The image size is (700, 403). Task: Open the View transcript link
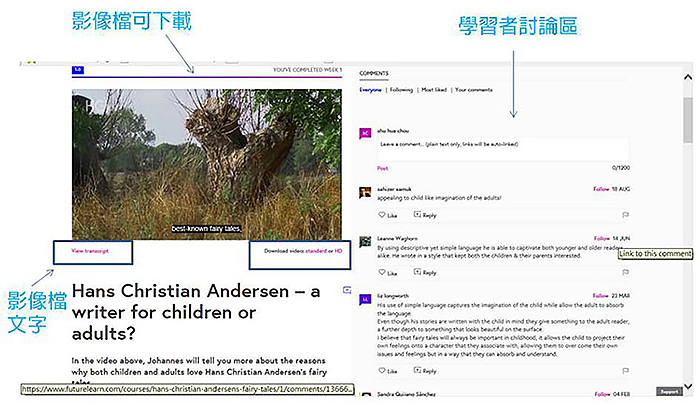(90, 251)
